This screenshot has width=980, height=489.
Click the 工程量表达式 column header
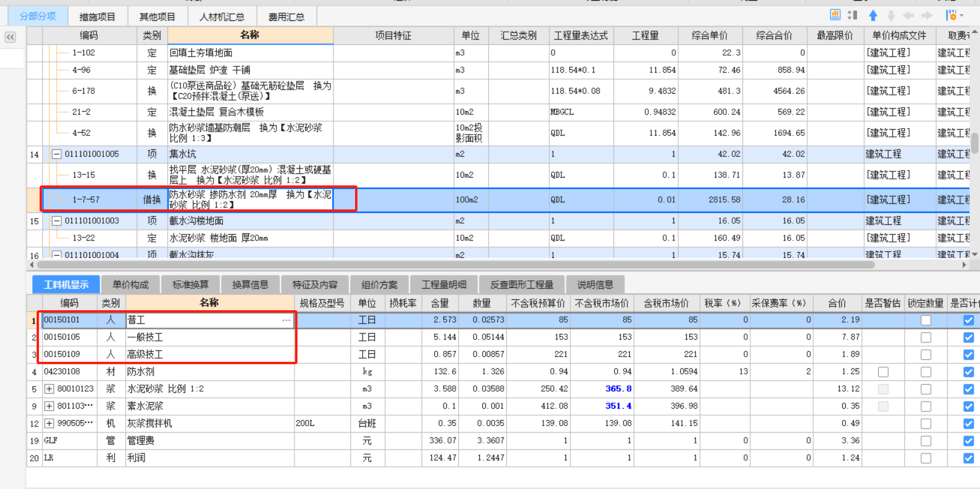tap(581, 35)
